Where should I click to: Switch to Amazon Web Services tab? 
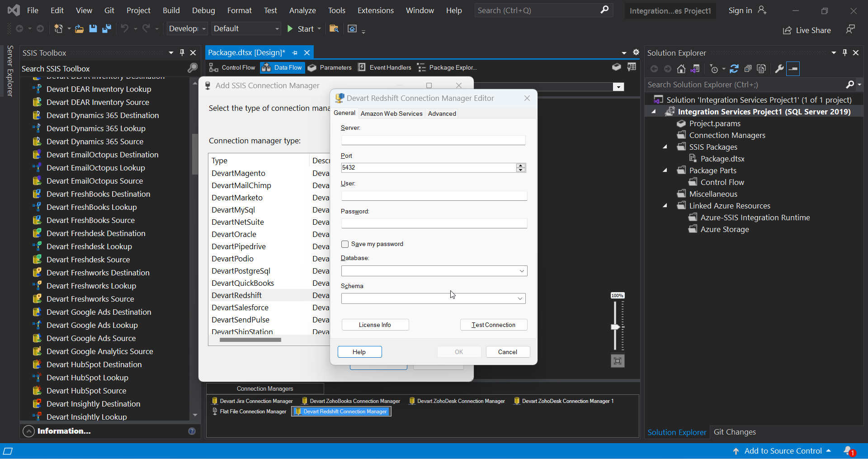(x=392, y=114)
